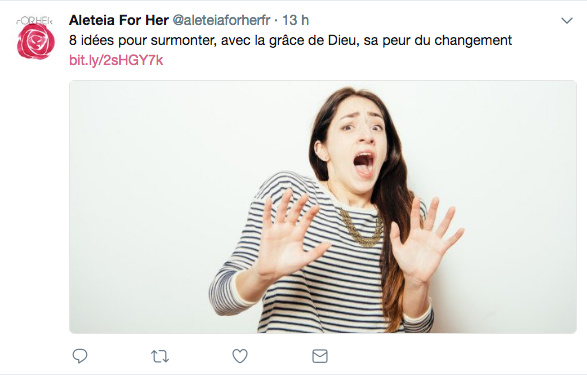Click the woman's screaming face in the photo

(361, 148)
